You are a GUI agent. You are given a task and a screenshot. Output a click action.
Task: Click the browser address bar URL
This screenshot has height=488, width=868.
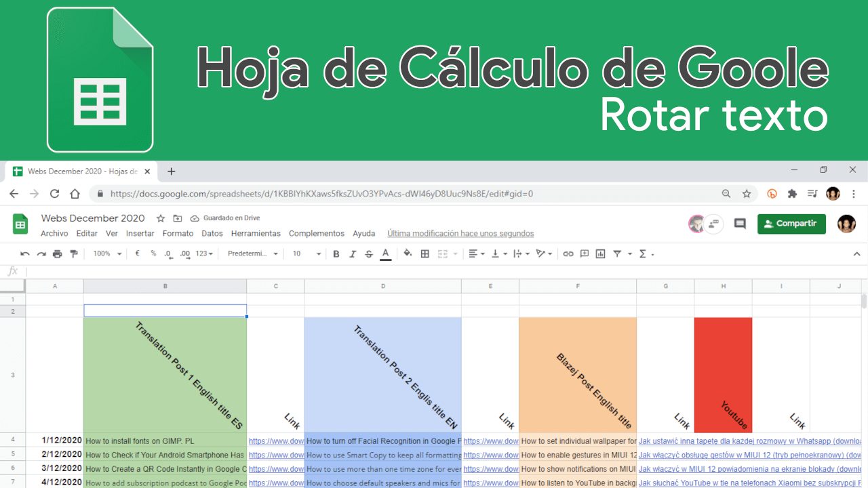tap(321, 194)
